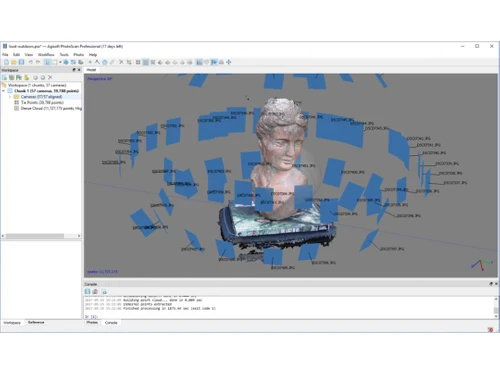Screen dimensions: 500x375
Task: Open the Workflow menu
Action: (46, 54)
